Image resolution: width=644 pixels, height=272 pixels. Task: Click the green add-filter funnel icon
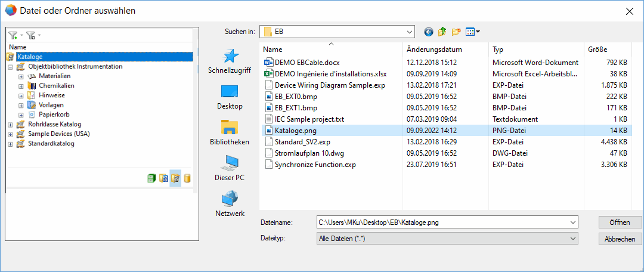click(13, 36)
